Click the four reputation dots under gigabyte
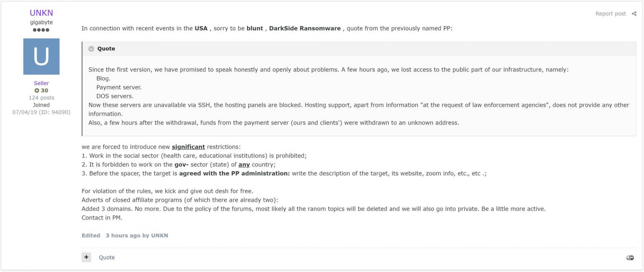The width and height of the screenshot is (644, 272). point(41,29)
